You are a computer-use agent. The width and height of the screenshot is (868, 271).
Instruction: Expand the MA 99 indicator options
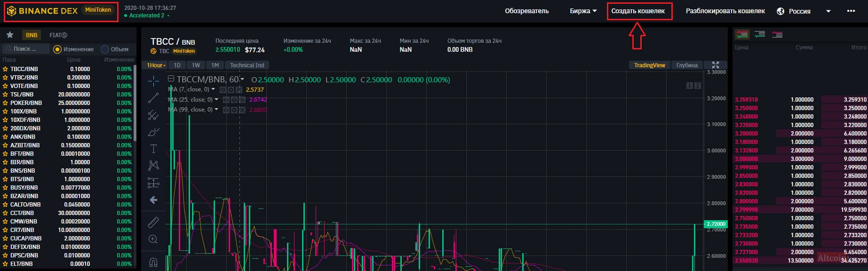216,109
